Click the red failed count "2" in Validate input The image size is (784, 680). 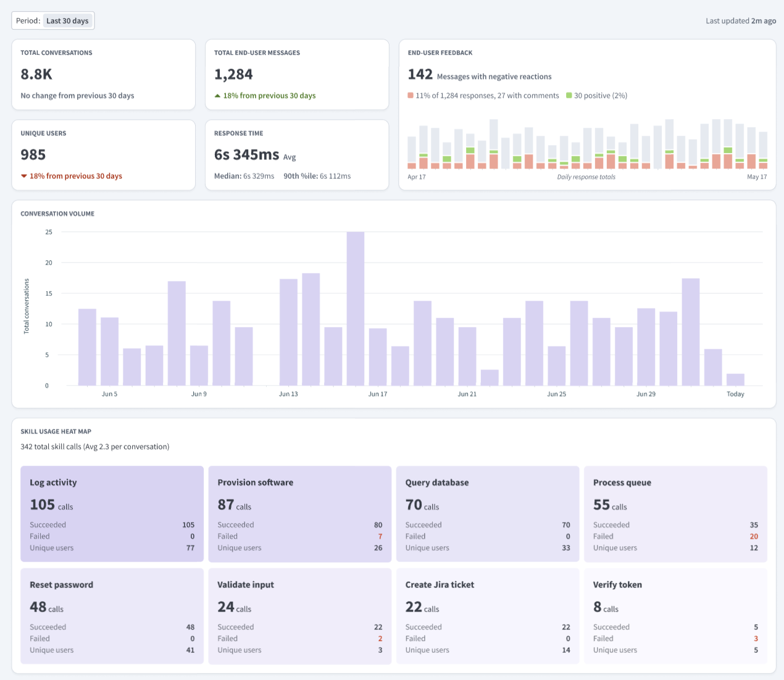click(x=380, y=639)
